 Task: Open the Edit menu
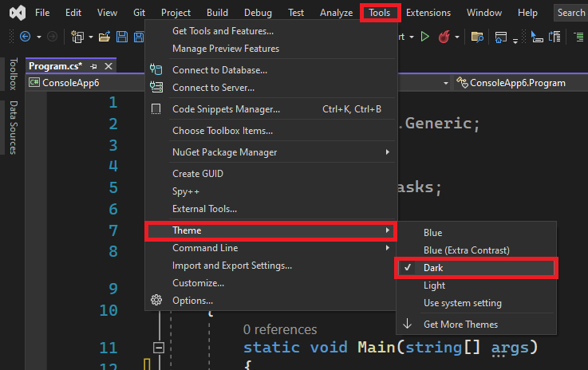click(73, 13)
